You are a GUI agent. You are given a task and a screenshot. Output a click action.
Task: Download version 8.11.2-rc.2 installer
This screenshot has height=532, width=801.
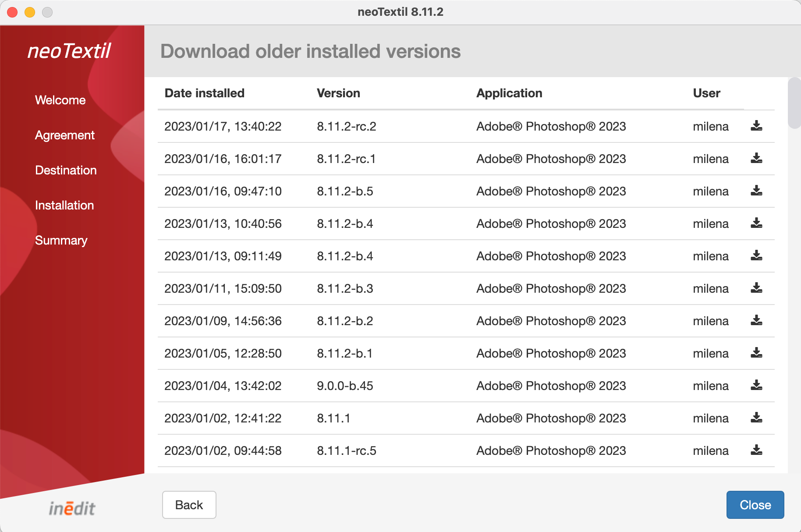[x=756, y=126]
